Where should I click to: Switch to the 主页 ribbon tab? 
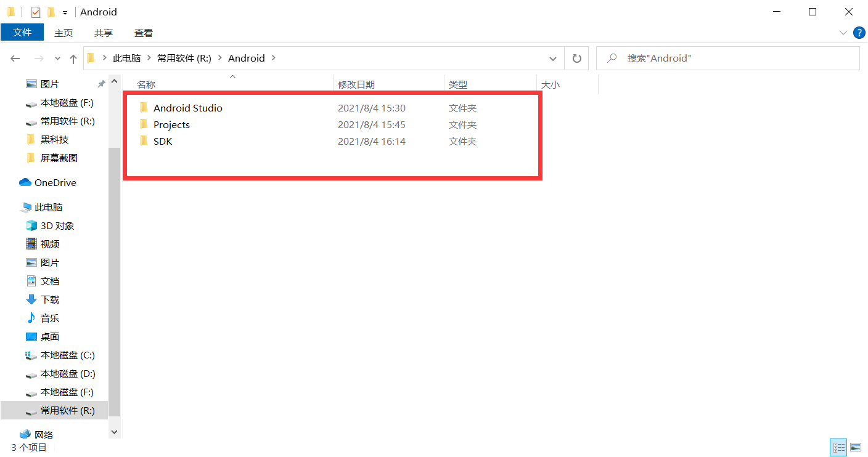pyautogui.click(x=63, y=33)
